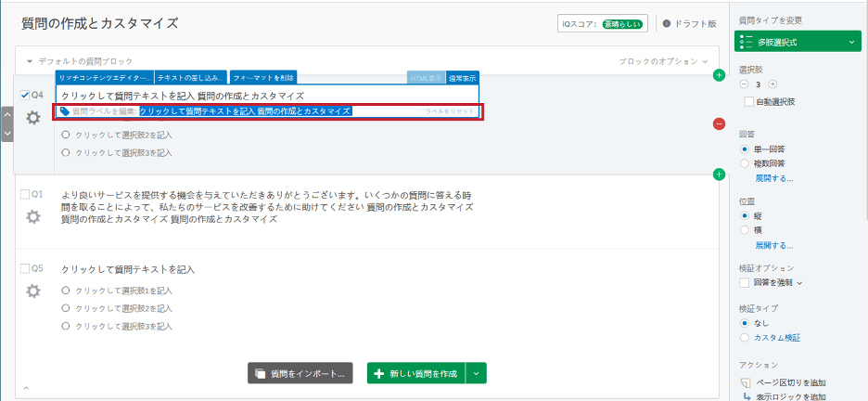The height and width of the screenshot is (401, 868).
Task: Click Q5 choice クリックして選択肢1を記入
Action: click(124, 291)
